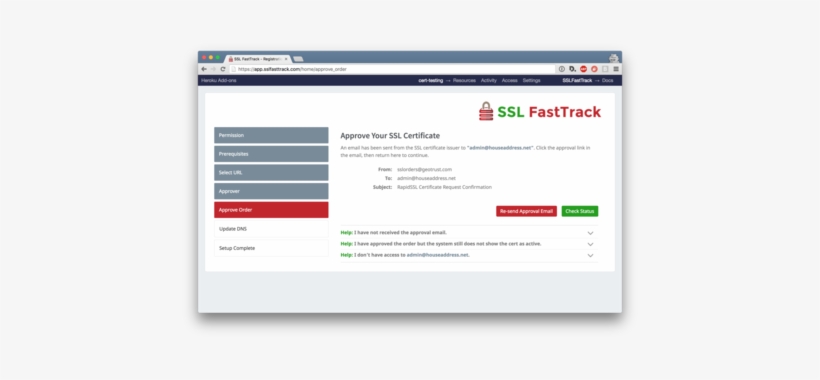Select the Update DNS step

point(271,229)
